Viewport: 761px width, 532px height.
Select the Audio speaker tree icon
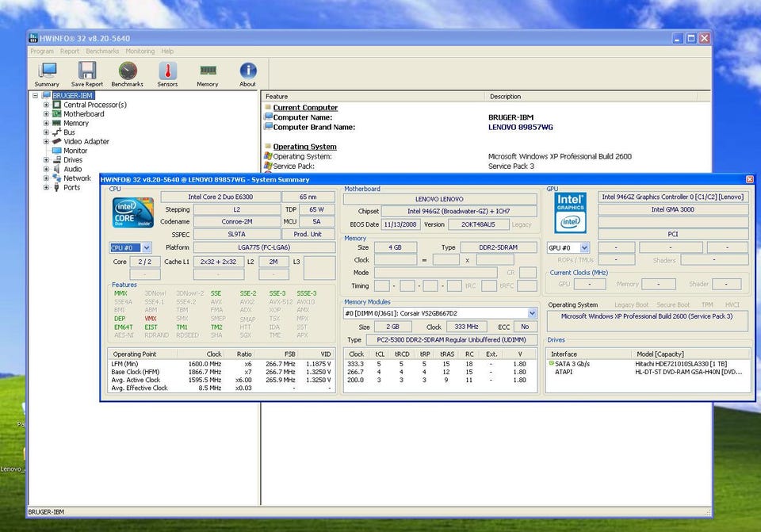click(57, 169)
